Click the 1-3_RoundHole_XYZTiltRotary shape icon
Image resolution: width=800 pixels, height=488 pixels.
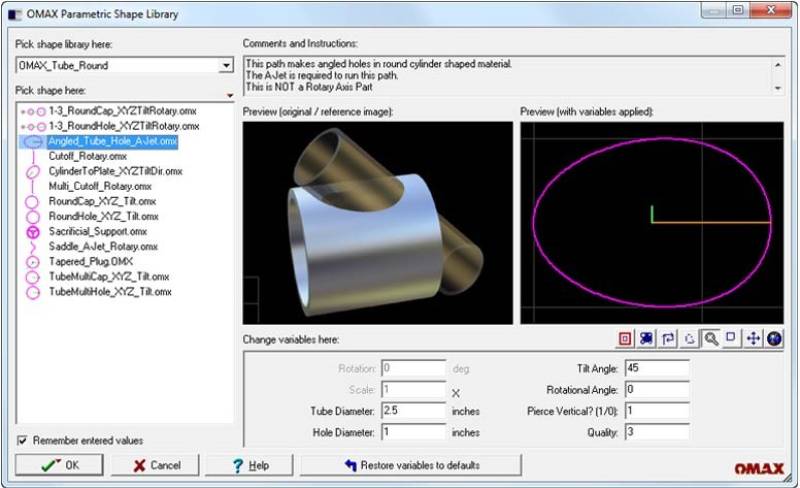(x=33, y=126)
